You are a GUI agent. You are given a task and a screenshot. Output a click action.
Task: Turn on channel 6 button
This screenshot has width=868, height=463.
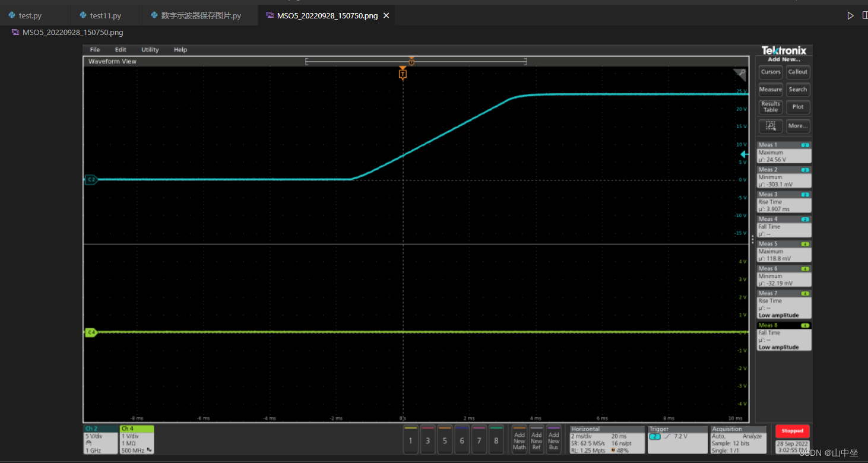(x=462, y=440)
